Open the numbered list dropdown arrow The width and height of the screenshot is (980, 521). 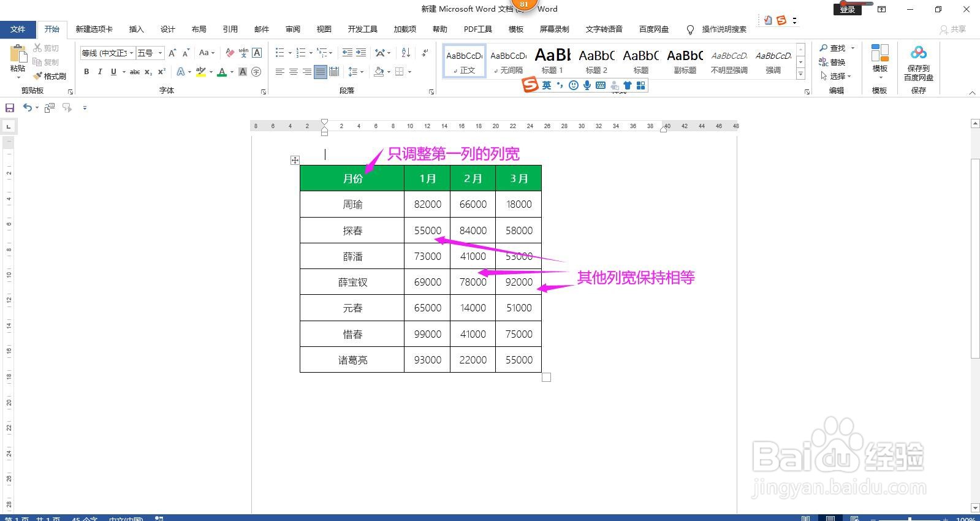coord(311,53)
